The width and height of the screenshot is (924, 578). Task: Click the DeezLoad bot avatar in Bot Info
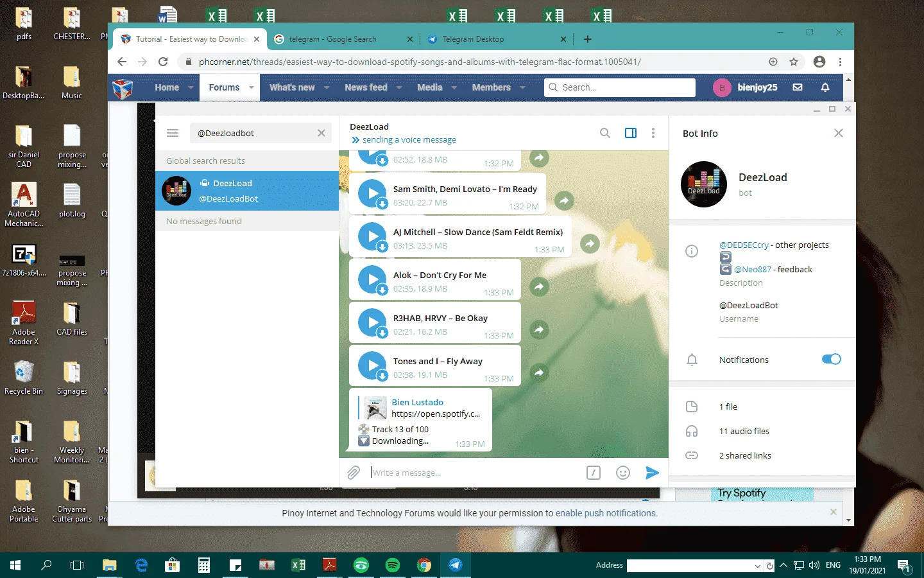pyautogui.click(x=704, y=184)
